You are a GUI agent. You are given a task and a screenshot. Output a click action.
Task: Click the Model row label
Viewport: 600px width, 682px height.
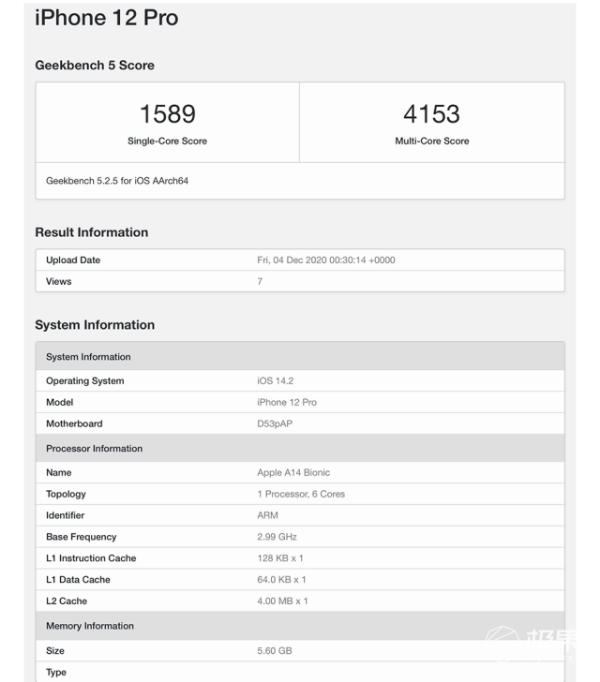point(60,402)
